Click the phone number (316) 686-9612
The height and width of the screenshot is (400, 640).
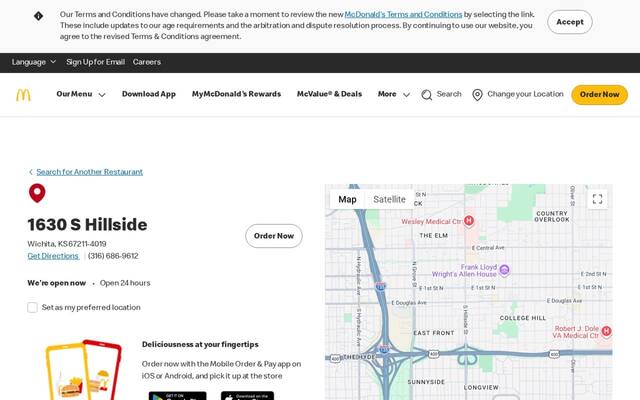[x=113, y=256]
